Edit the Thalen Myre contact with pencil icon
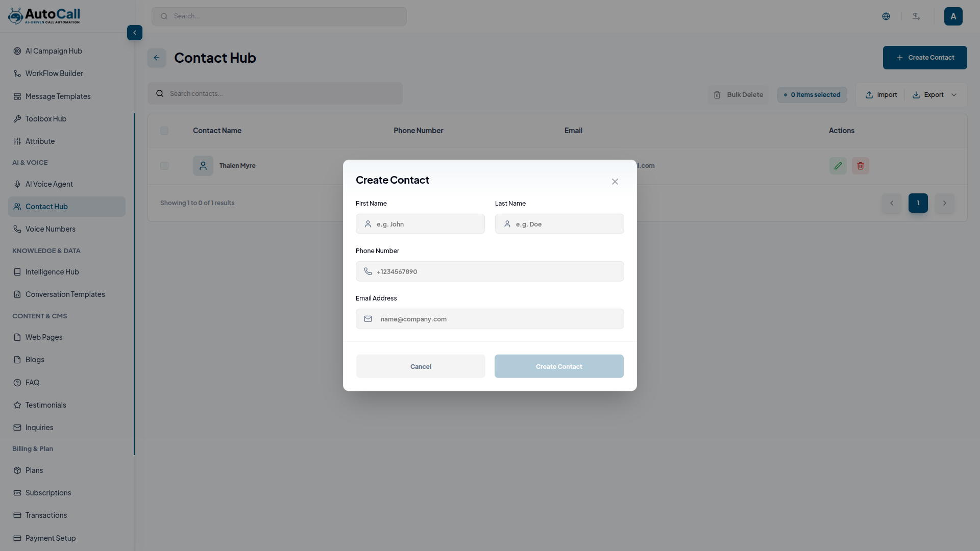The image size is (980, 551). point(838,166)
